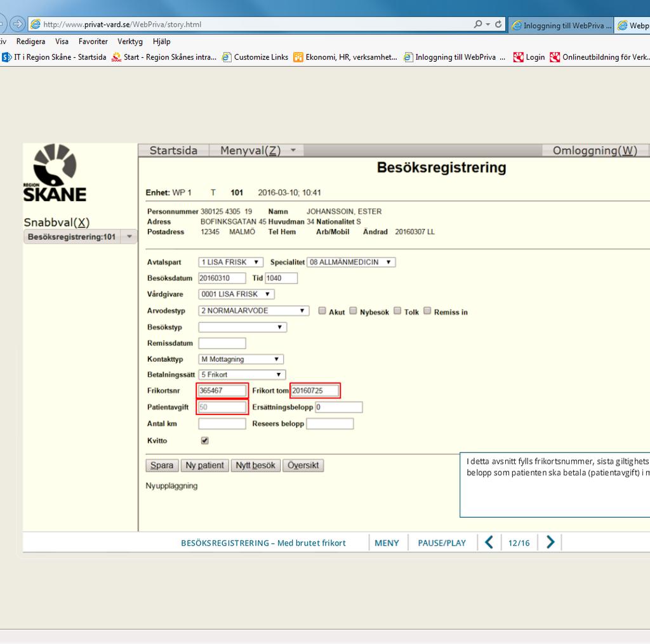Open the Arvodestyp dropdown

[x=254, y=311]
